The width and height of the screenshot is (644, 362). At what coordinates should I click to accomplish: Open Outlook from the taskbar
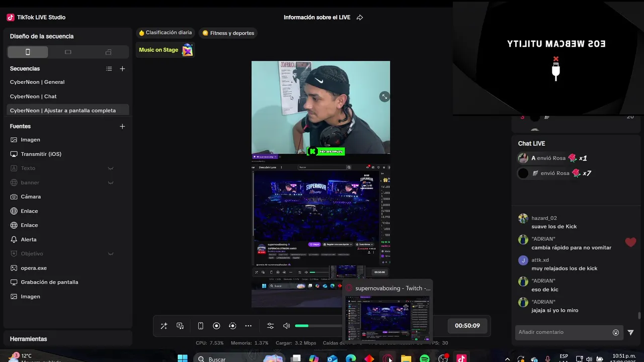tap(333, 358)
